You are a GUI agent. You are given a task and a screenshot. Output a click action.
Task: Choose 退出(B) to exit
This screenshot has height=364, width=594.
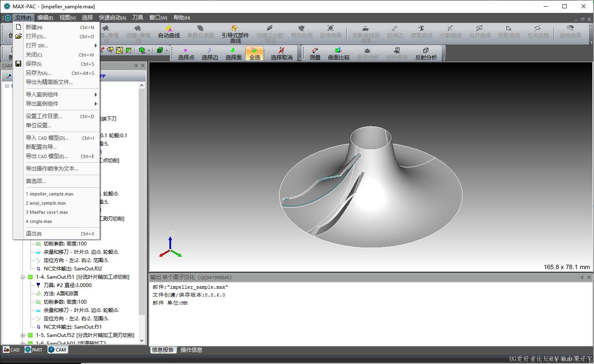(x=57, y=233)
